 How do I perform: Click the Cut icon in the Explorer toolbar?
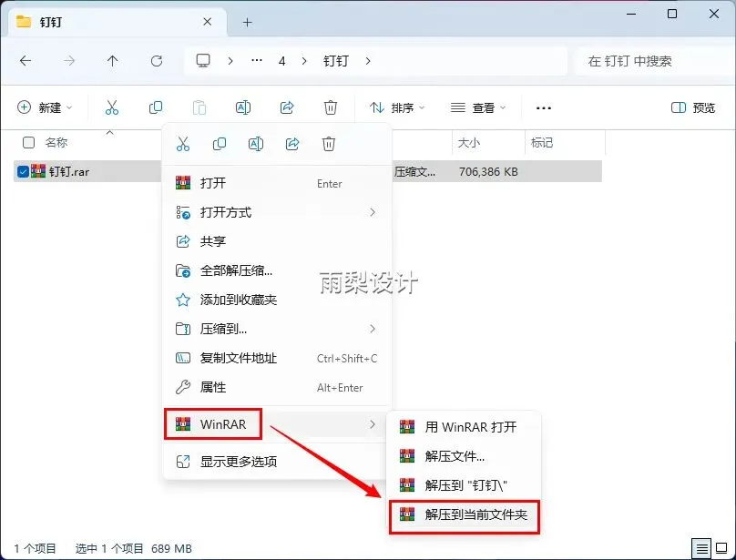(x=112, y=107)
